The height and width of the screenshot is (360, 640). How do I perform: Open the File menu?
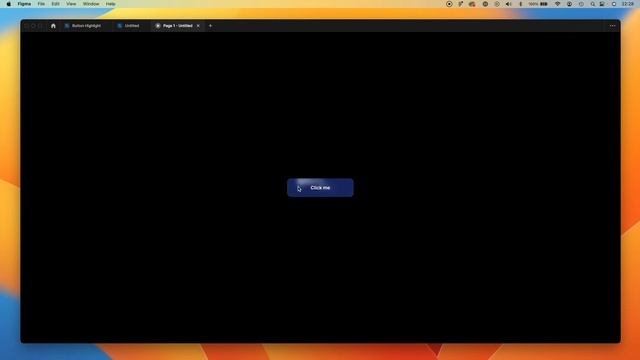coord(41,4)
